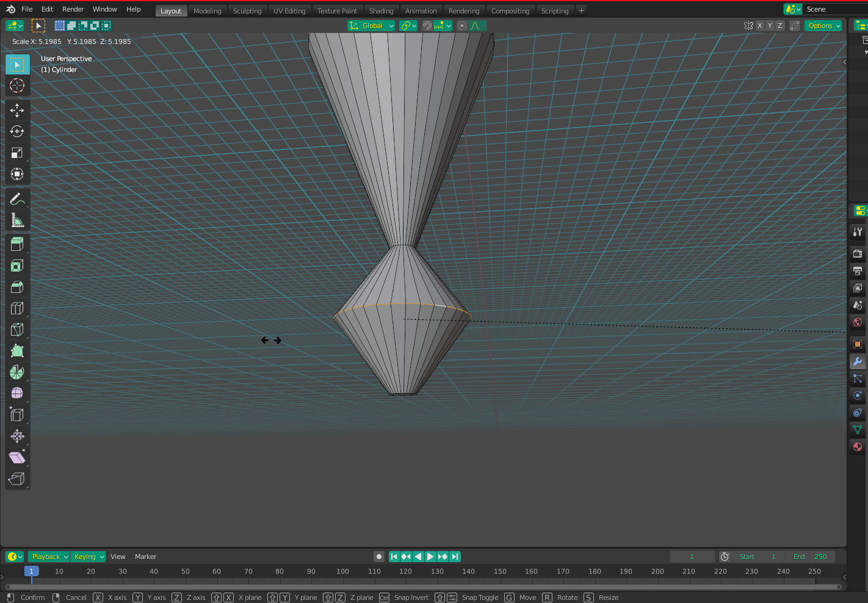Switch to the Shading workspace tab

pos(381,11)
